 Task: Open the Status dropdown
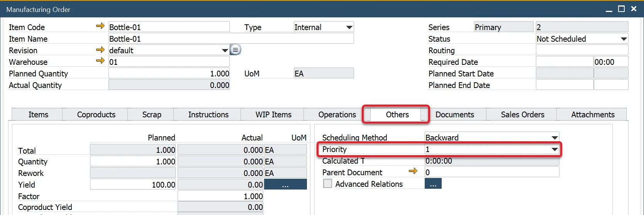pyautogui.click(x=624, y=39)
